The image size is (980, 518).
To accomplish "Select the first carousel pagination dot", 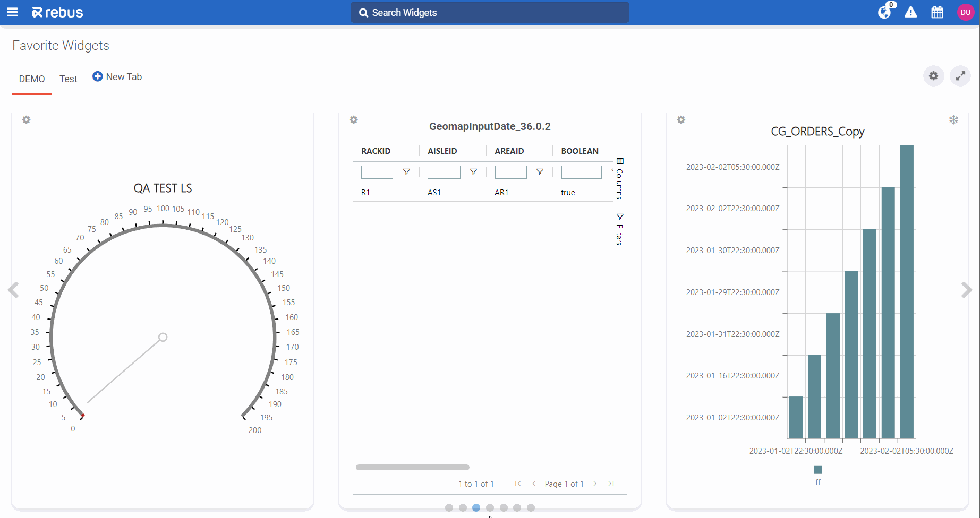I will (x=449, y=508).
